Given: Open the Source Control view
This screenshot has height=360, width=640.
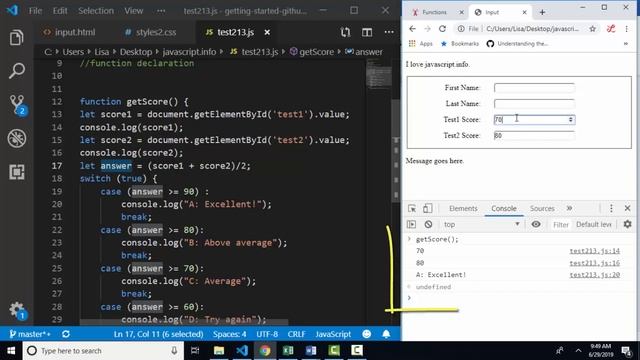Looking at the screenshot, I should [17, 104].
